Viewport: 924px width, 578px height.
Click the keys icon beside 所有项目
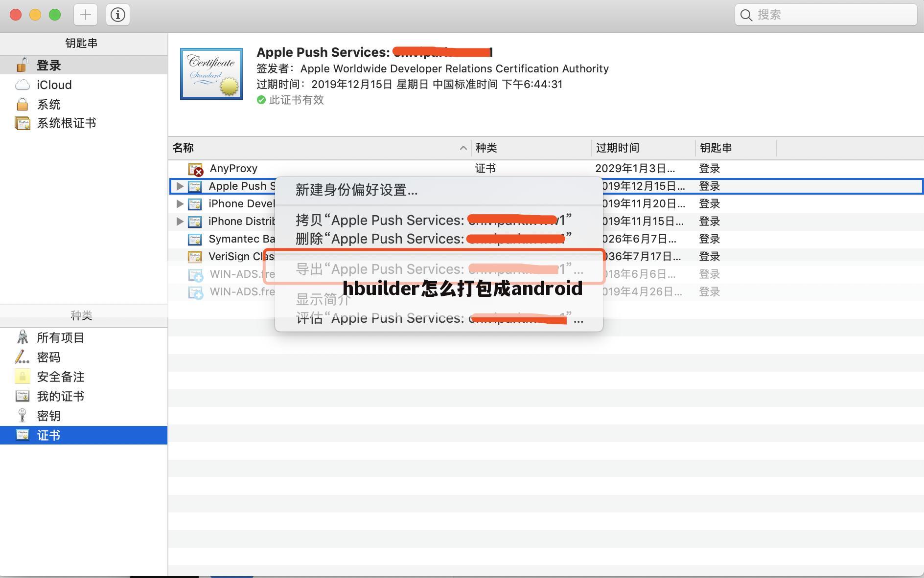click(23, 337)
